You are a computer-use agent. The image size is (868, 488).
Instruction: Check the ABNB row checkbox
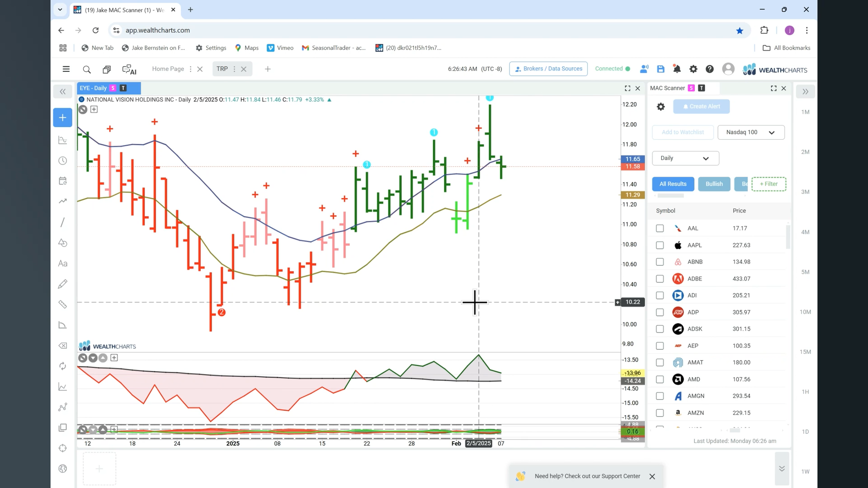tap(660, 262)
